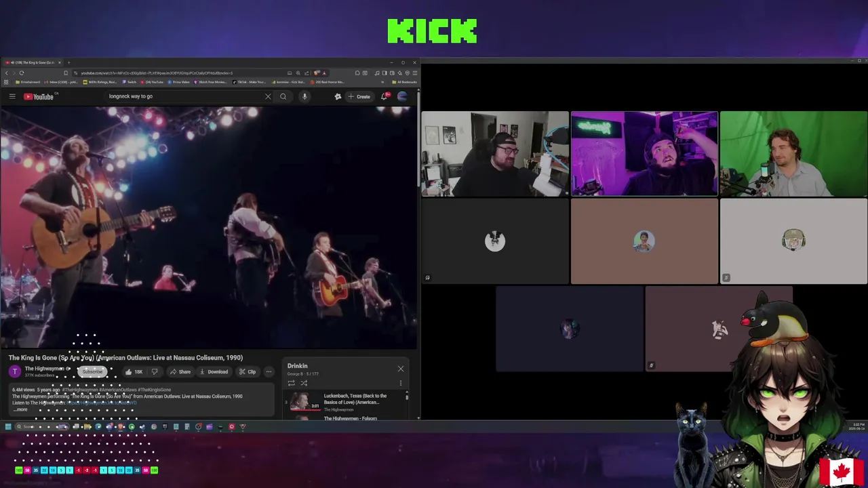Open the TikTok bookmark
868x488 pixels.
point(250,82)
